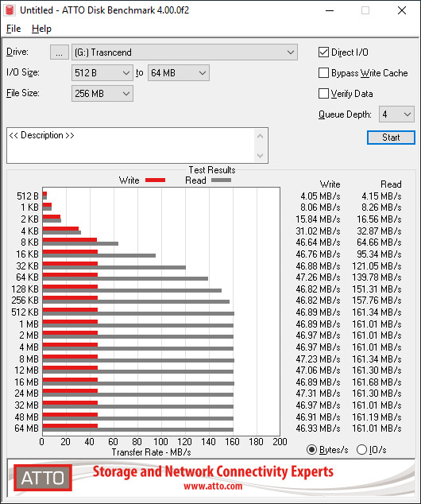The image size is (421, 504).
Task: Open the File menu
Action: (14, 29)
